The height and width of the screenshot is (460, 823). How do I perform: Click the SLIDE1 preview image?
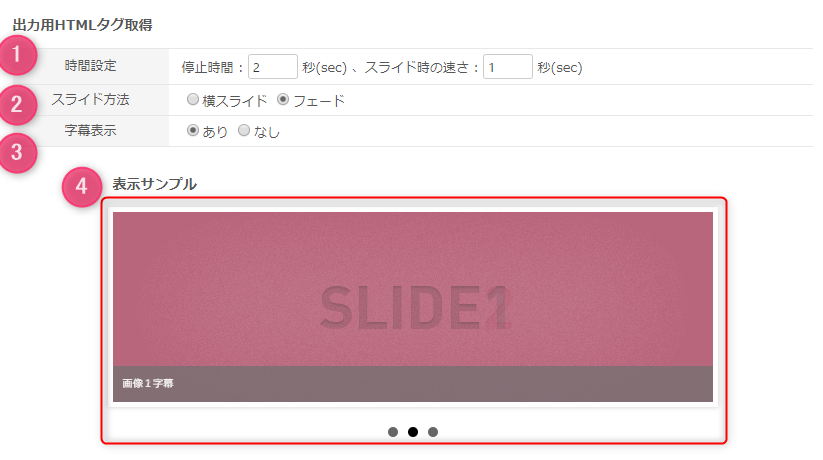coord(413,289)
